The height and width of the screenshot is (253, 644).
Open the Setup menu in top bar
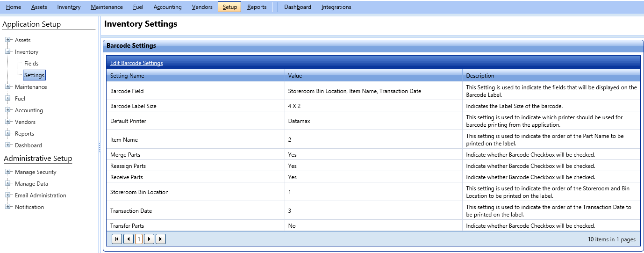[229, 7]
